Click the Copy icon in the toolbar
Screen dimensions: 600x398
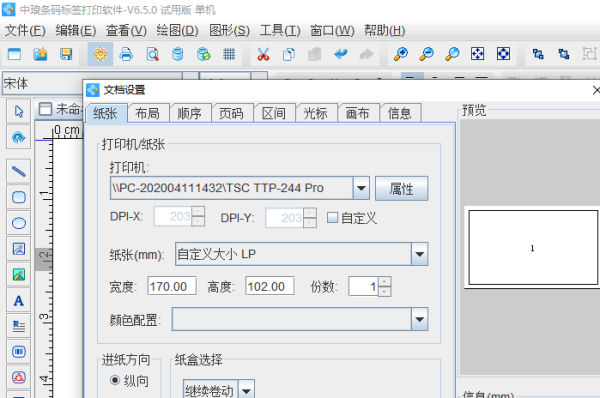click(289, 54)
